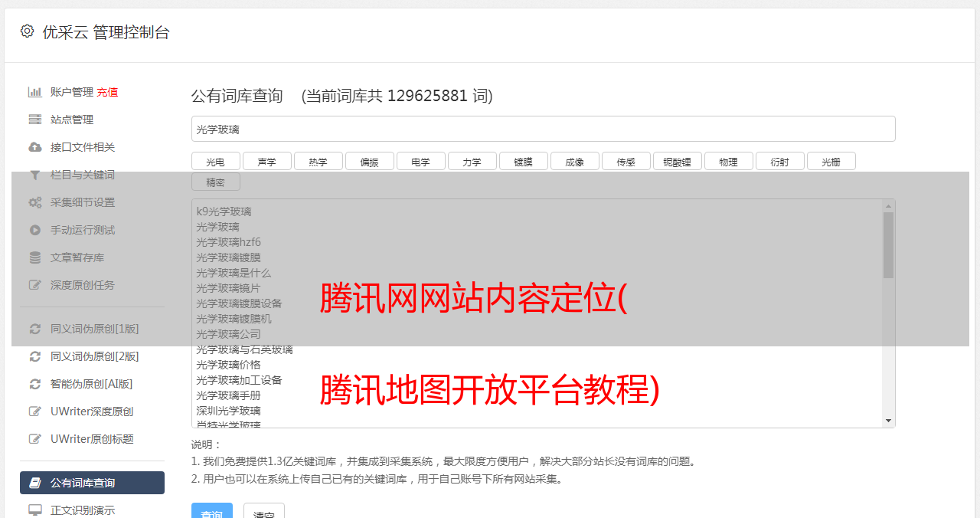Pick the 力学 tag button

point(472,161)
